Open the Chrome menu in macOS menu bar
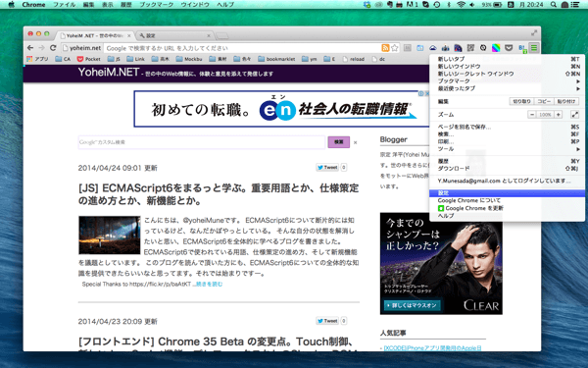The image size is (588, 368). (x=33, y=5)
